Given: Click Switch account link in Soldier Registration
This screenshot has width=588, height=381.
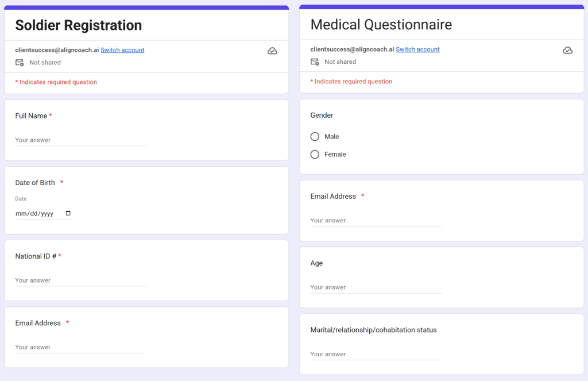Looking at the screenshot, I should 122,50.
